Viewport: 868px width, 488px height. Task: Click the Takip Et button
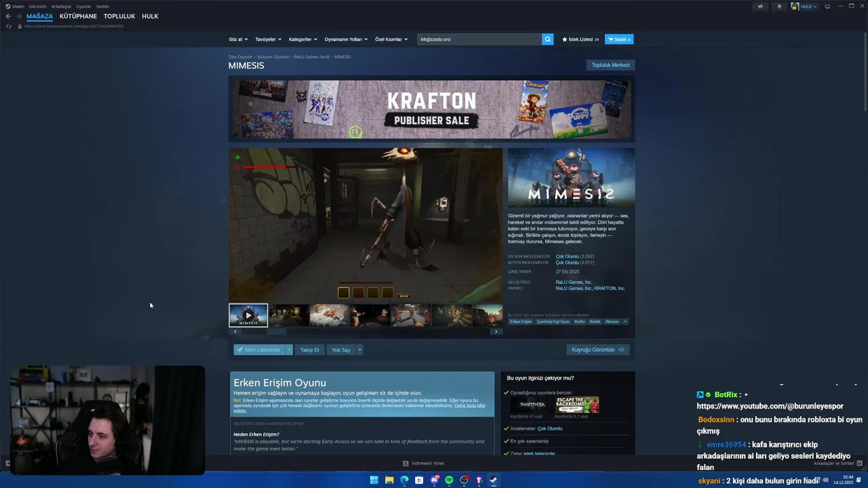click(x=309, y=350)
